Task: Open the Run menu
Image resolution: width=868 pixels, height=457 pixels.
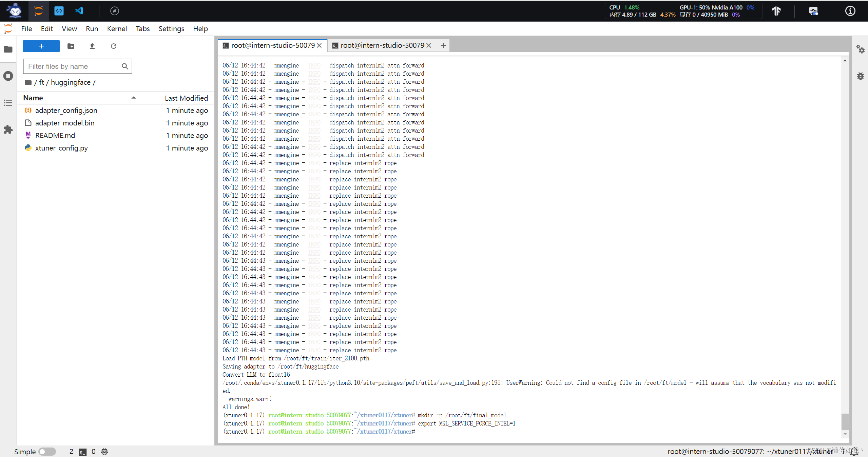Action: [x=92, y=29]
